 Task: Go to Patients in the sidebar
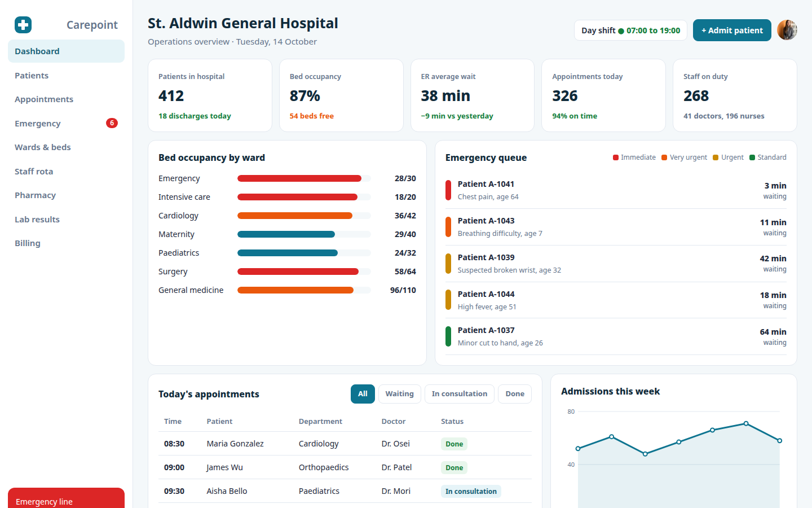click(66, 76)
